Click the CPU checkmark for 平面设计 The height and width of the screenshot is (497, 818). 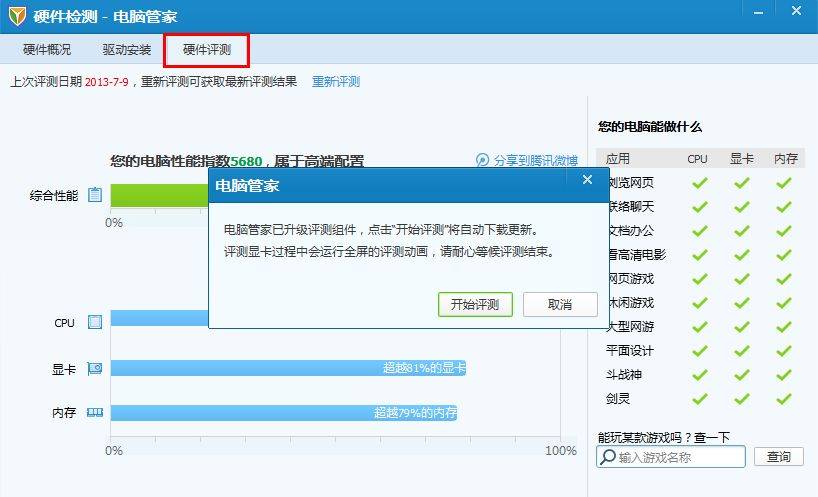(x=699, y=351)
